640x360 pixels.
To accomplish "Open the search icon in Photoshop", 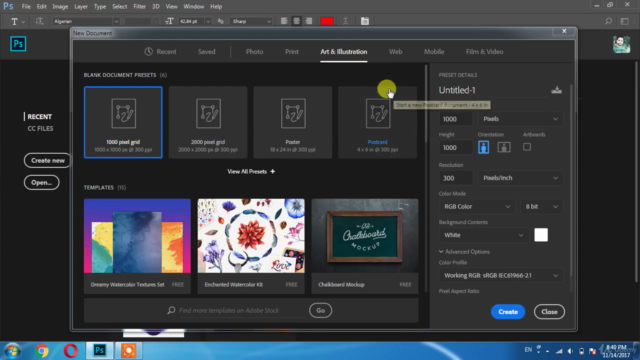I will pos(608,21).
